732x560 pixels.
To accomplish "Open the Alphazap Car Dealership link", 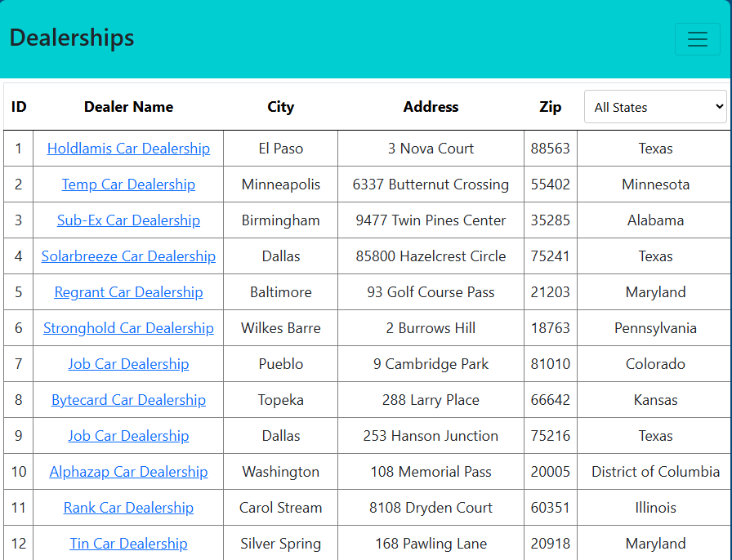I will click(x=128, y=472).
